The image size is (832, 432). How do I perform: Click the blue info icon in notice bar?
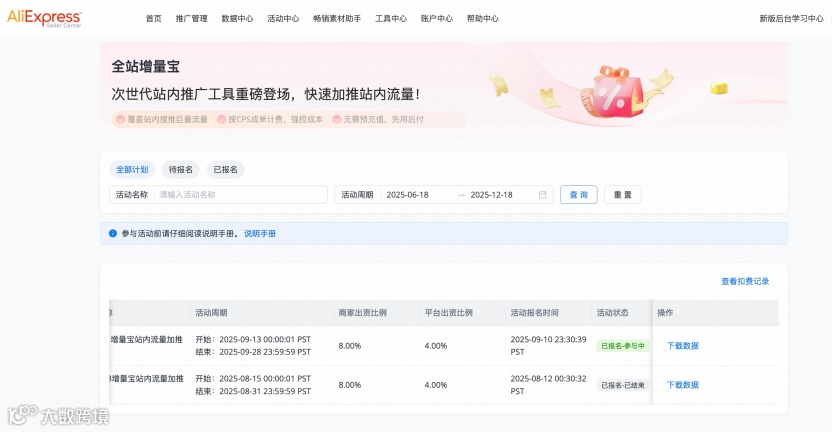click(x=112, y=234)
